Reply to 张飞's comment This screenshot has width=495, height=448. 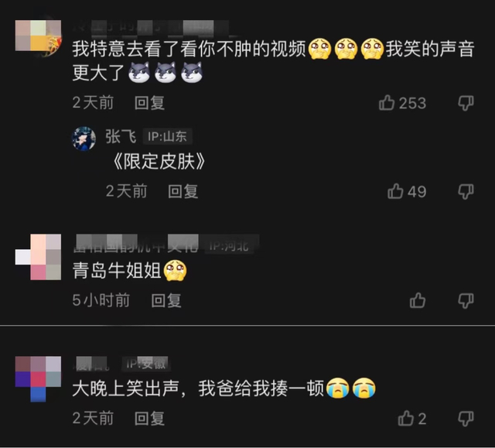point(183,191)
